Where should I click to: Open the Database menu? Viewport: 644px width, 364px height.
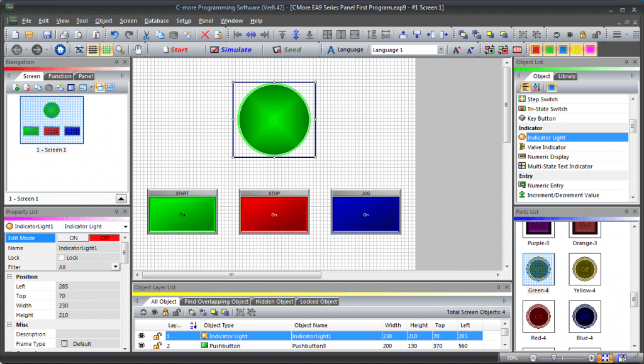[x=156, y=20]
